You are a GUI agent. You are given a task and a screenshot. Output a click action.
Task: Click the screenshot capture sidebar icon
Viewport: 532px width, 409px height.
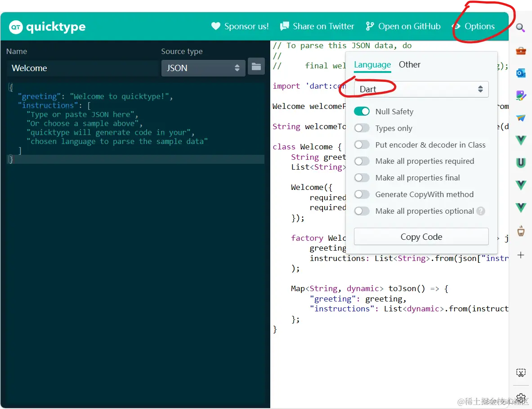(x=521, y=373)
